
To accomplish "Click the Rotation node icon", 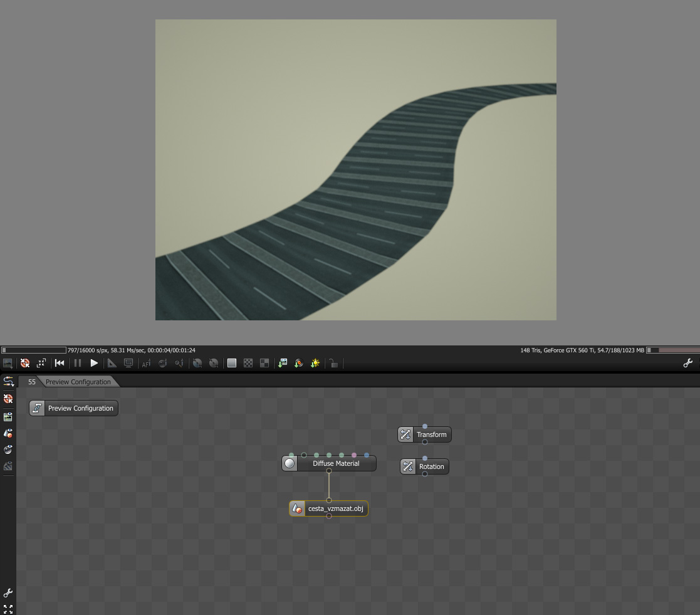I will point(408,466).
